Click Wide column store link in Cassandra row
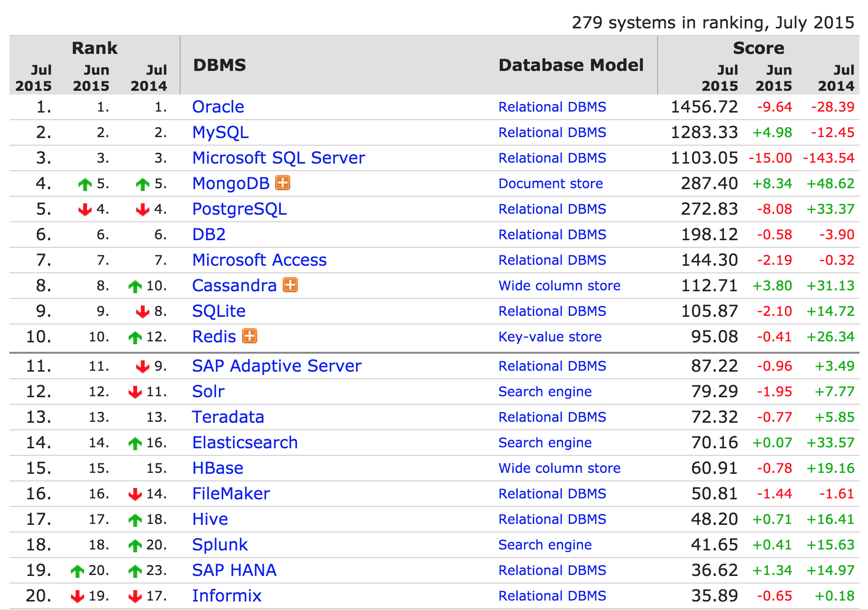 point(559,286)
